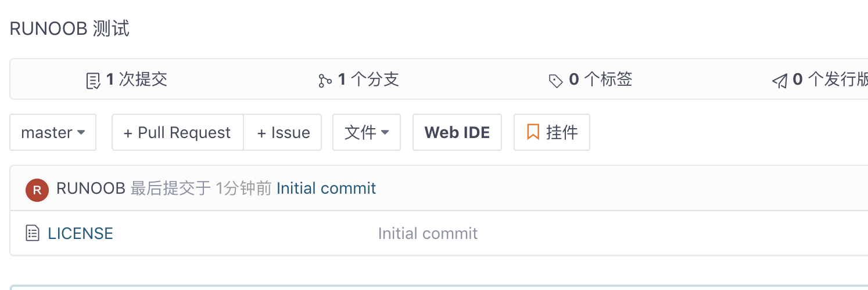Open the Initial commit link beside RUNOOB
The height and width of the screenshot is (290, 868).
pos(326,188)
